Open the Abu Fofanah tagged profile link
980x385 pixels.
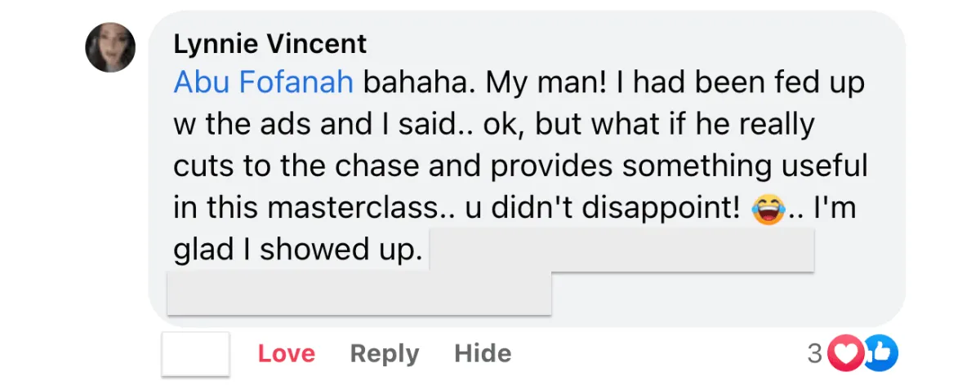click(263, 82)
